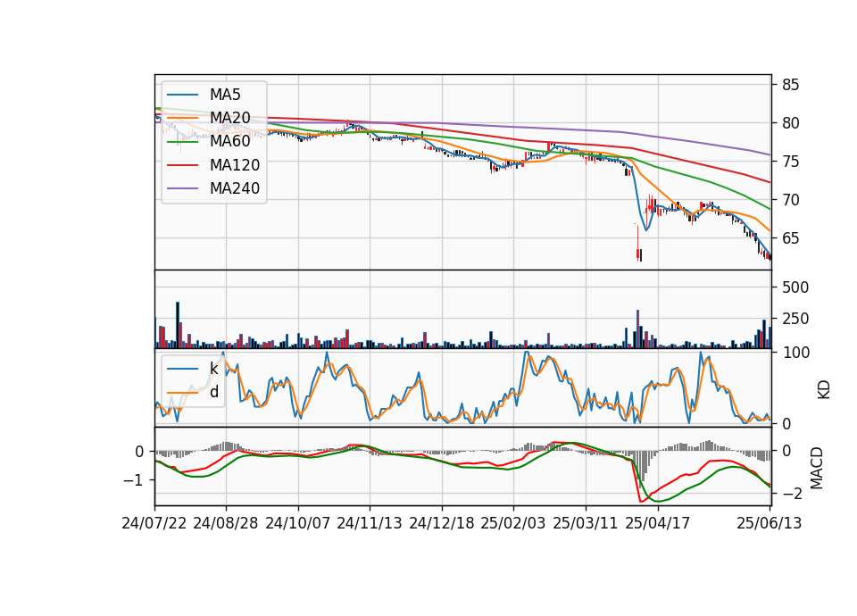This screenshot has width=857, height=616.
Task: Click the 24/12/18 date axis label
Action: point(442,523)
